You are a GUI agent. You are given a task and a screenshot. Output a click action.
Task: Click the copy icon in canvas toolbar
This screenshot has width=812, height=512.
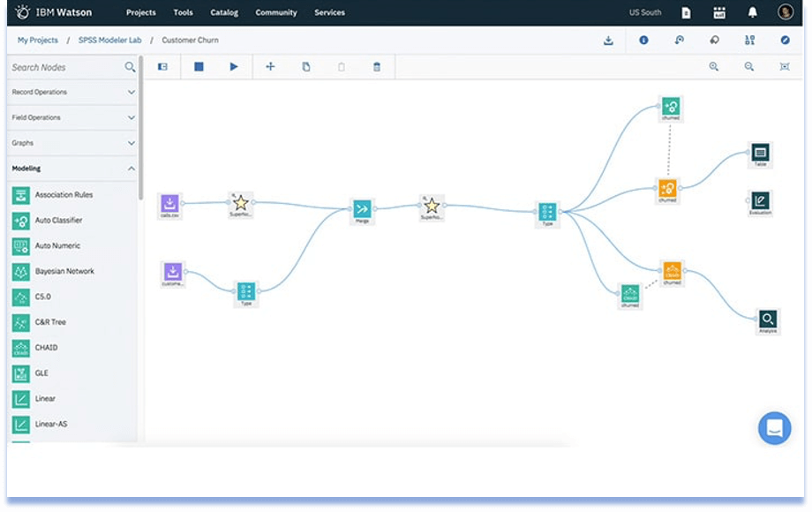[306, 67]
